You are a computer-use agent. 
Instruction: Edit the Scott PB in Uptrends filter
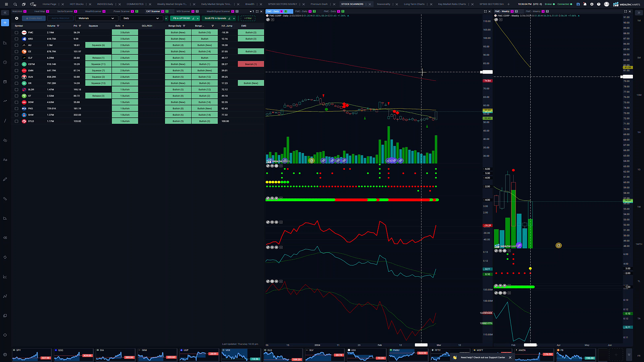click(x=229, y=18)
